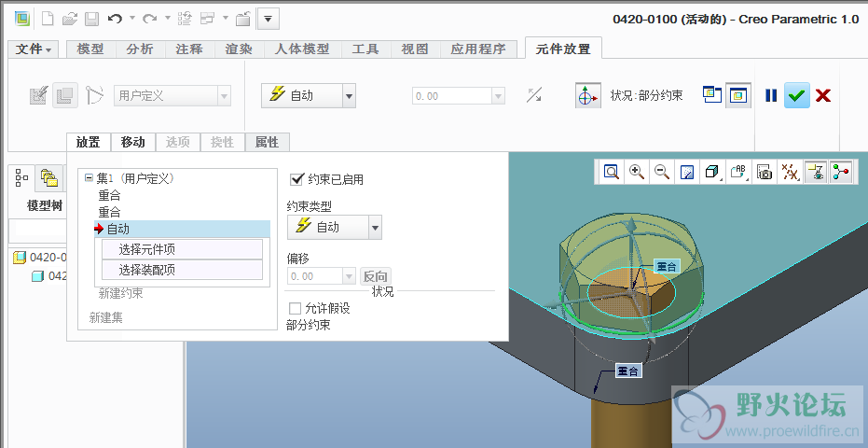Cancel placement with the red X
Image resolution: width=868 pixels, height=448 pixels.
[823, 95]
